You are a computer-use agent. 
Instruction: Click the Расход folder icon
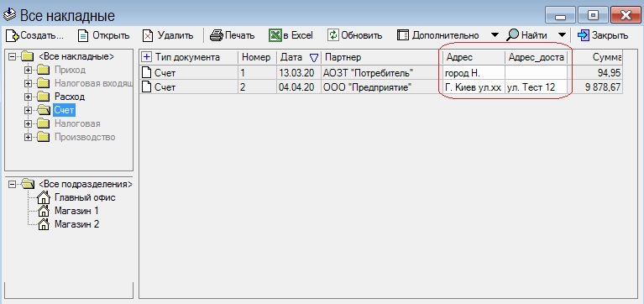click(x=44, y=97)
